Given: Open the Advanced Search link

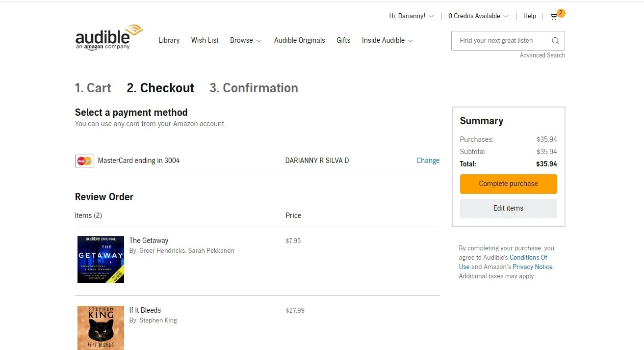Looking at the screenshot, I should (542, 55).
